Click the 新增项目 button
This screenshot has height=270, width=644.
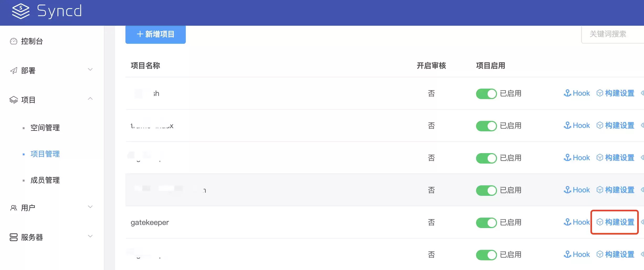tap(156, 34)
